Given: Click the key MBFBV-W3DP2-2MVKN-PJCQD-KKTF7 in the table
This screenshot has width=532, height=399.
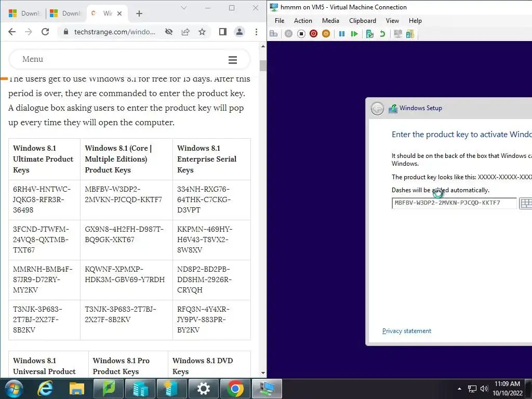Looking at the screenshot, I should 123,194.
